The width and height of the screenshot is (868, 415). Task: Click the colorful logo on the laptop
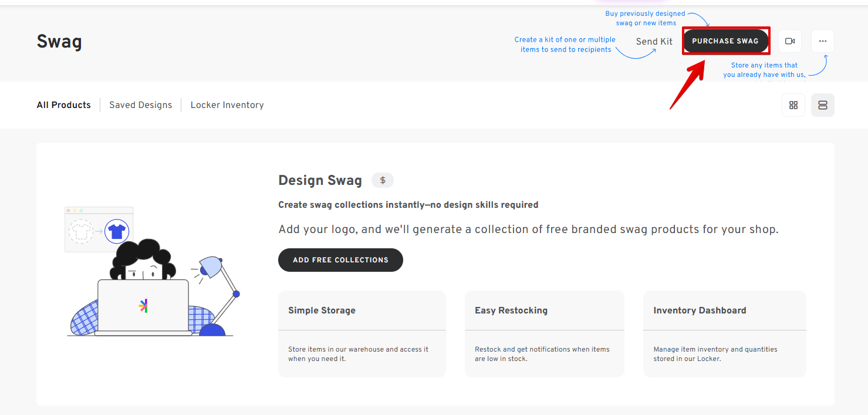[x=143, y=306]
